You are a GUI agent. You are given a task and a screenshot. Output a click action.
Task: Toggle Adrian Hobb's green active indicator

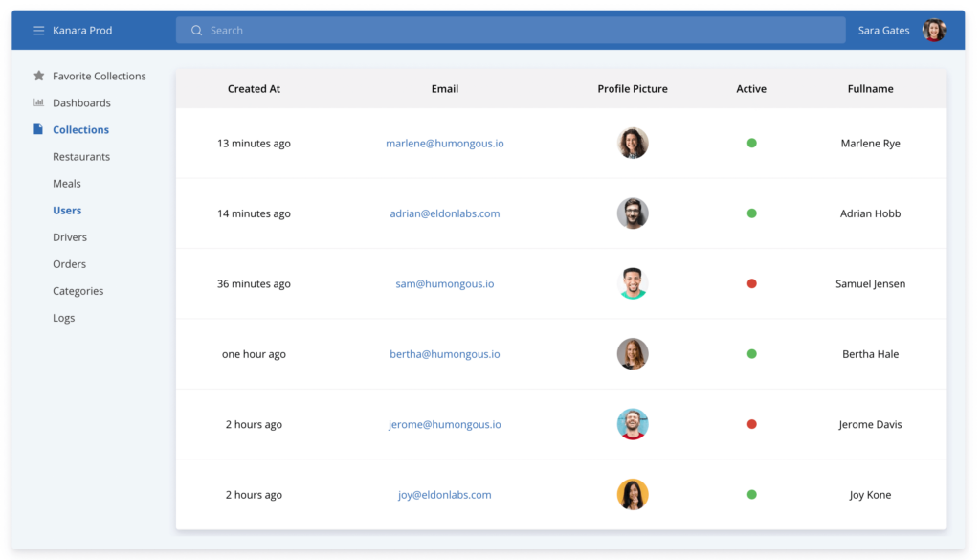pos(751,213)
